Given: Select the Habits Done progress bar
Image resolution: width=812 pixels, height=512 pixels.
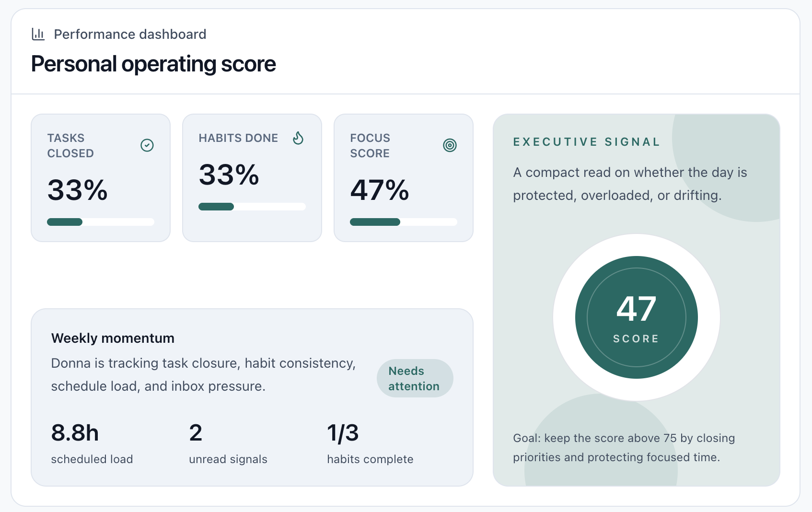Looking at the screenshot, I should coord(252,207).
